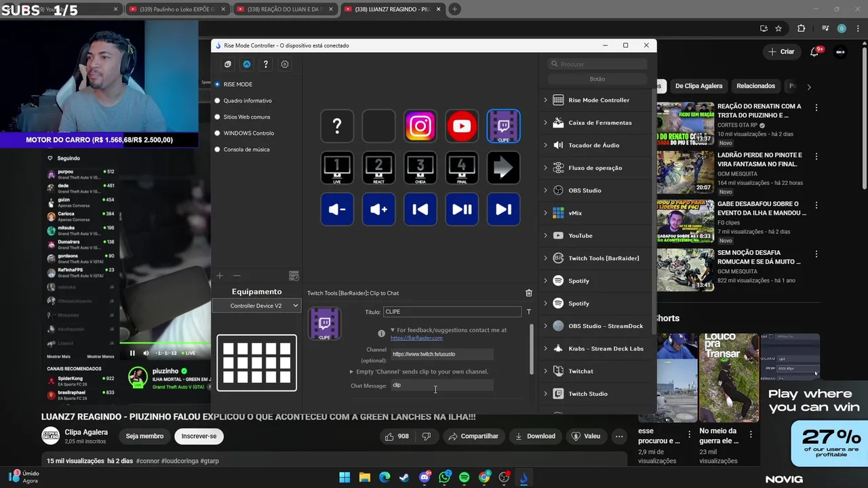Open the https://BarRaider.com link
868x488 pixels.
click(416, 338)
